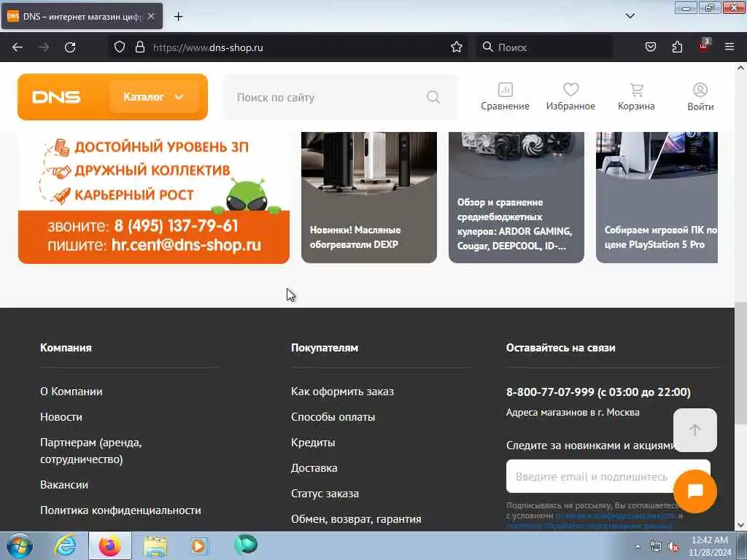The image size is (747, 560).
Task: Open the orange chat bubble button
Action: coord(695,491)
